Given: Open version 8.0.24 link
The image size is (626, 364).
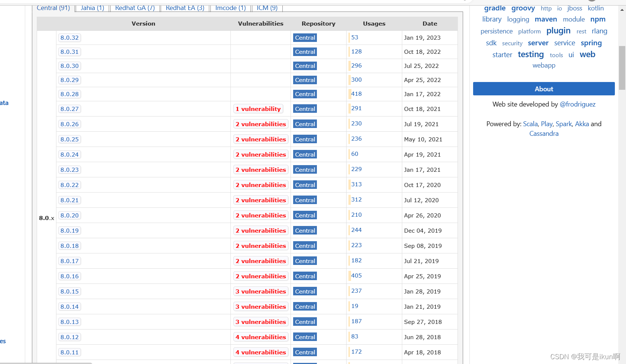Looking at the screenshot, I should [x=69, y=154].
